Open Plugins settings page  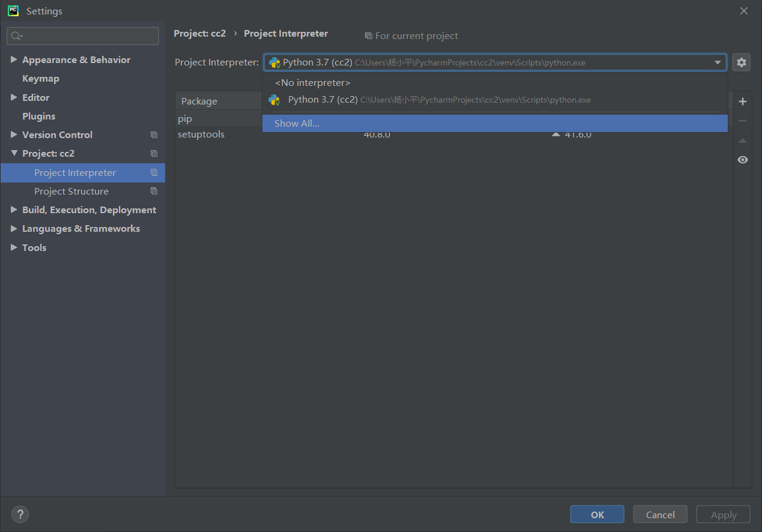tap(38, 116)
